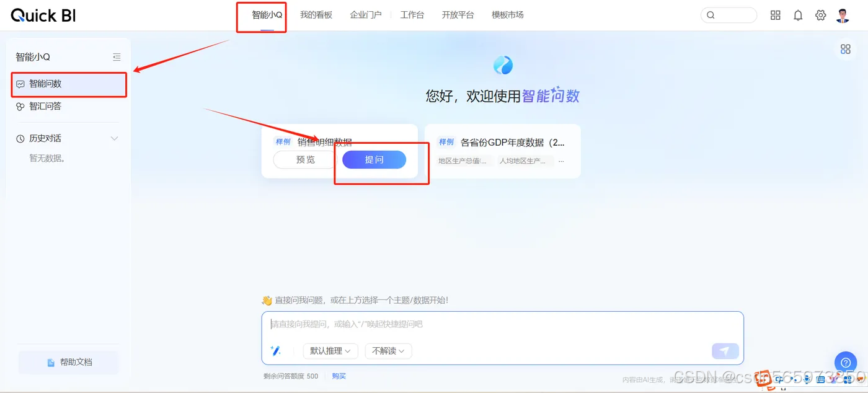Collapse the 历史对话 section chevron
The width and height of the screenshot is (868, 393).
(114, 138)
